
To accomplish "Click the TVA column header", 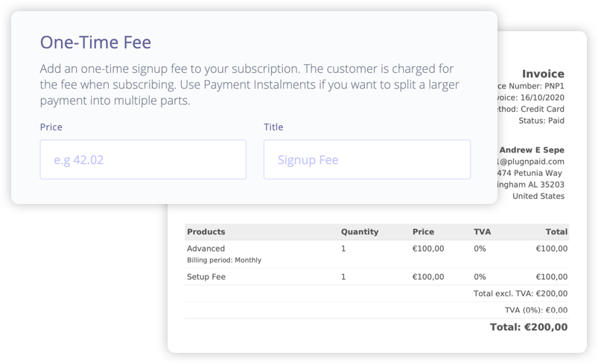I will (x=482, y=232).
